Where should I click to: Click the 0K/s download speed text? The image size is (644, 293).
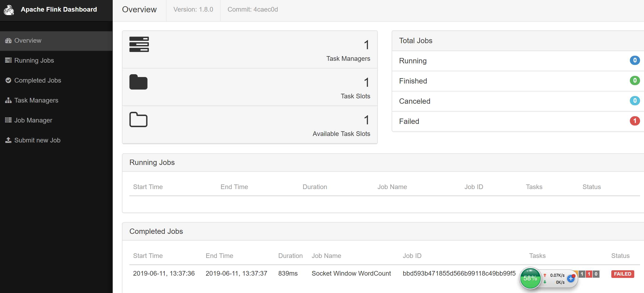[x=560, y=282]
